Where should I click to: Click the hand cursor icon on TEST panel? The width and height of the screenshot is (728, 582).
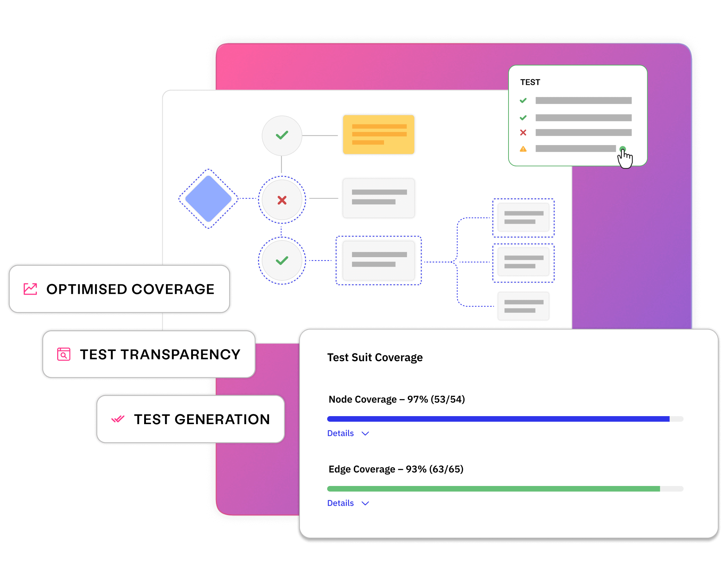[625, 156]
